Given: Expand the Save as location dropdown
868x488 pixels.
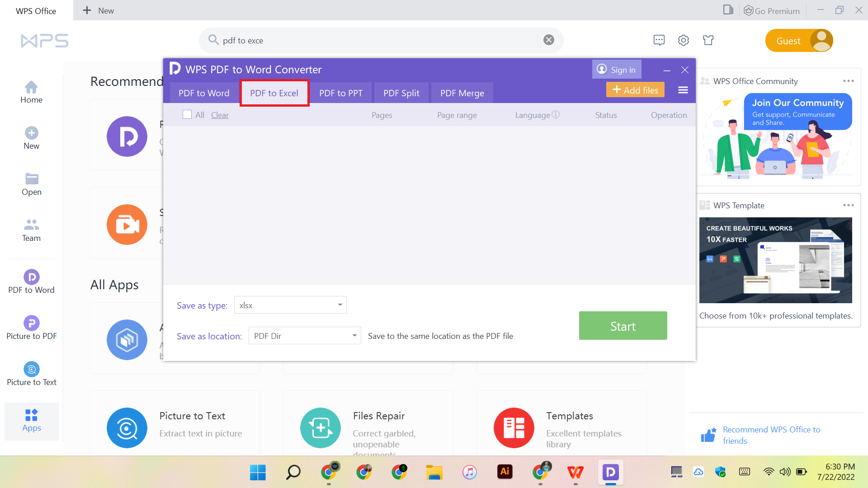Looking at the screenshot, I should click(355, 335).
